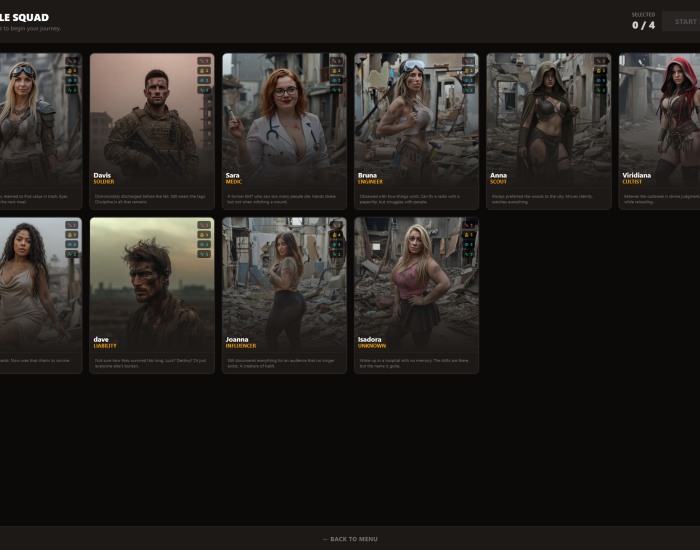
Task: Select the curly-haired woman in silk dress card
Action: 41,296
